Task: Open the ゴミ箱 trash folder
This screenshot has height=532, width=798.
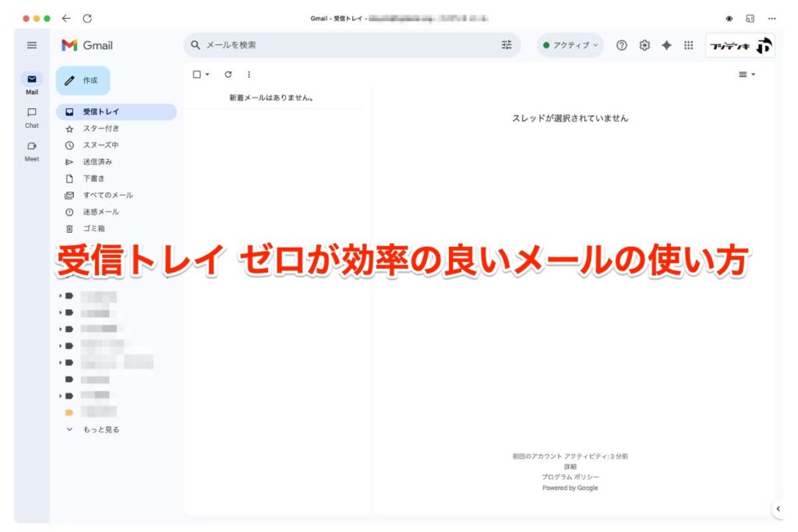Action: 117,229
